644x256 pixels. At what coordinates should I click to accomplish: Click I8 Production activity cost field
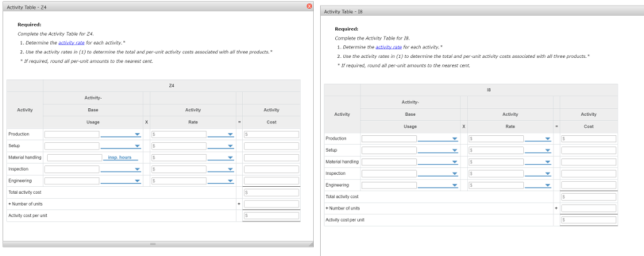pos(589,139)
